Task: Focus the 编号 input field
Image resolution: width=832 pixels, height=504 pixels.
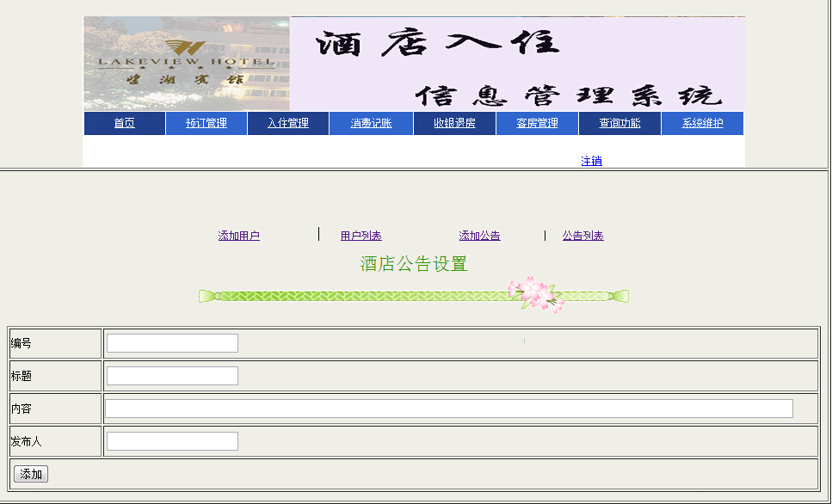Action: point(172,343)
